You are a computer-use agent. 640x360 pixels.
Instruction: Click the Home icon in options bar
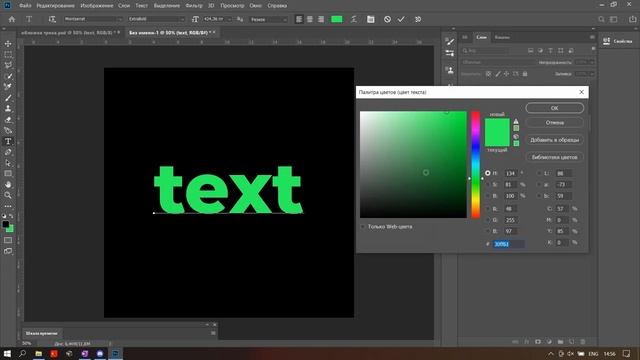tap(12, 19)
